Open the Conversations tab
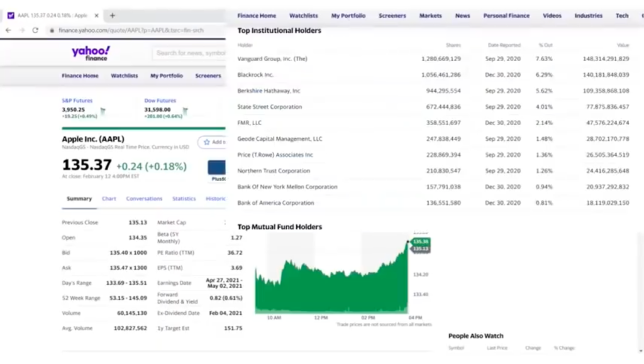Viewport: 644px width, 364px height. coord(144,199)
